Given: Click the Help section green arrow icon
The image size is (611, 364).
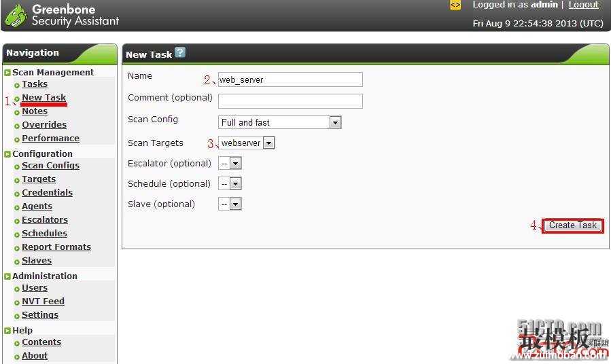Looking at the screenshot, I should (x=7, y=331).
